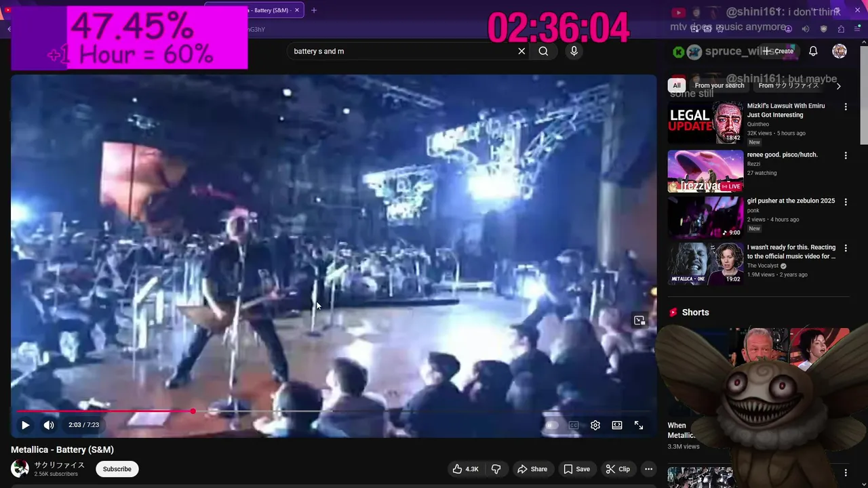Viewport: 868px width, 488px height.
Task: Dislike the video thumbs down
Action: tap(496, 469)
